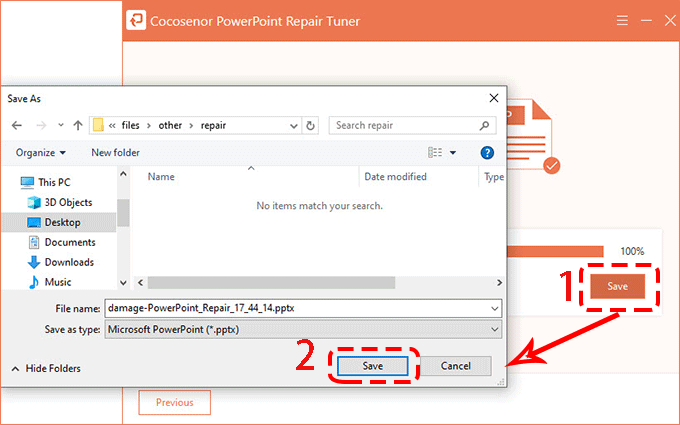Open the Save As help icon
This screenshot has height=425, width=680.
point(487,153)
